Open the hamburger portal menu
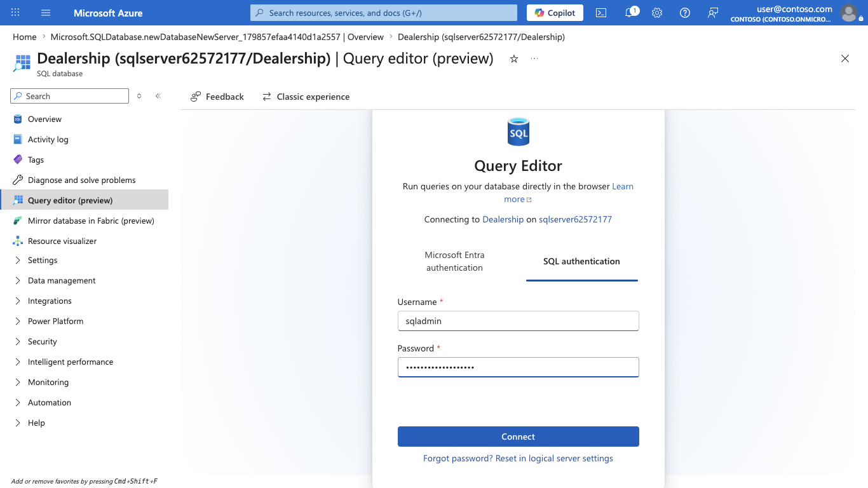The height and width of the screenshot is (488, 868). (46, 13)
